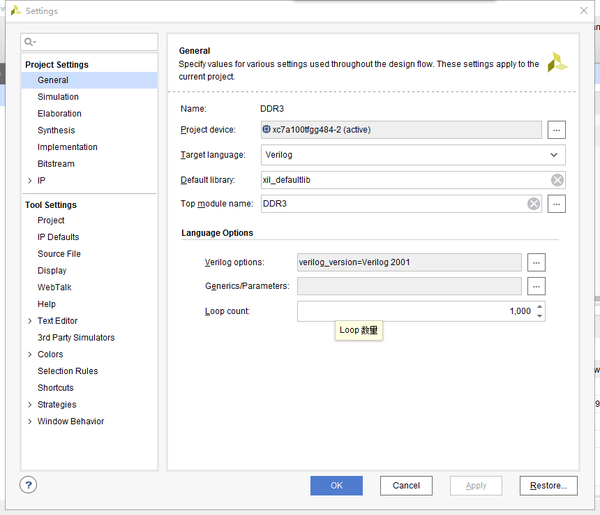Open Selection Rules settings
This screenshot has width=600, height=515.
tap(68, 371)
